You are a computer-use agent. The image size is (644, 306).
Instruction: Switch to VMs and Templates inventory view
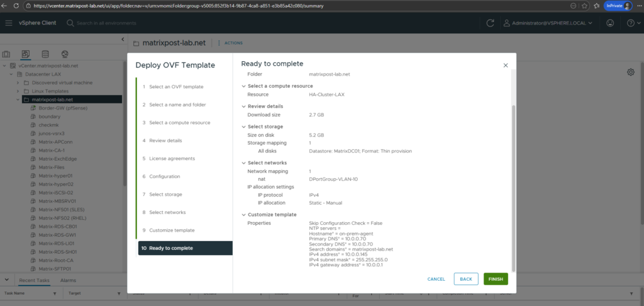tap(25, 54)
